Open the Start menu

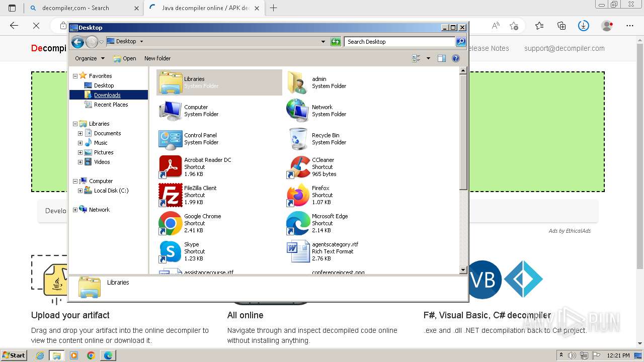tap(14, 355)
